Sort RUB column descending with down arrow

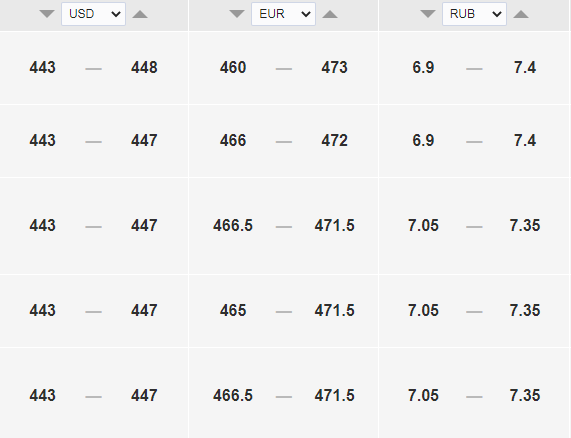(428, 14)
